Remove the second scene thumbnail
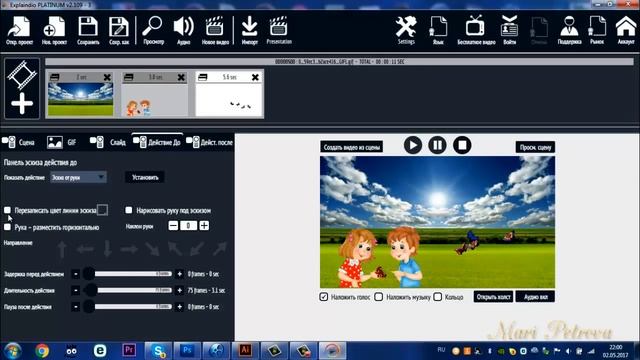Viewport: 640px width, 360px height. [181, 77]
